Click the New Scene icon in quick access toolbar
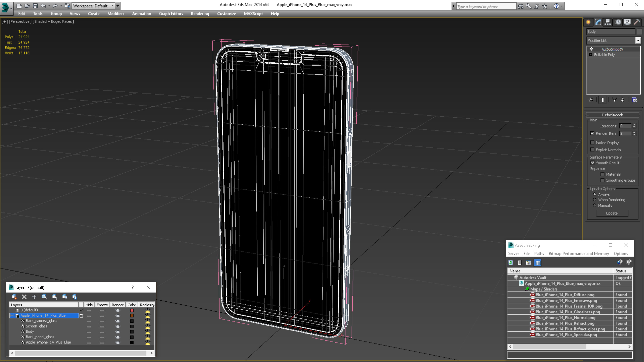This screenshot has height=362, width=644. (x=19, y=6)
